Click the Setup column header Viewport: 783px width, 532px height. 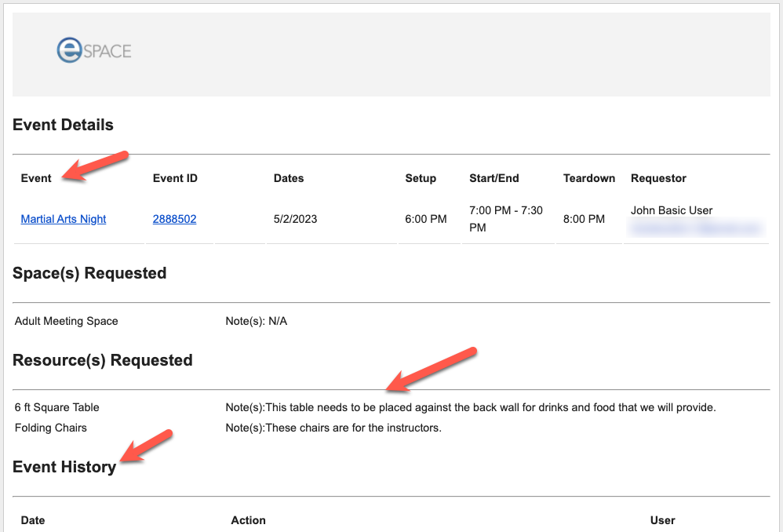[x=421, y=178]
